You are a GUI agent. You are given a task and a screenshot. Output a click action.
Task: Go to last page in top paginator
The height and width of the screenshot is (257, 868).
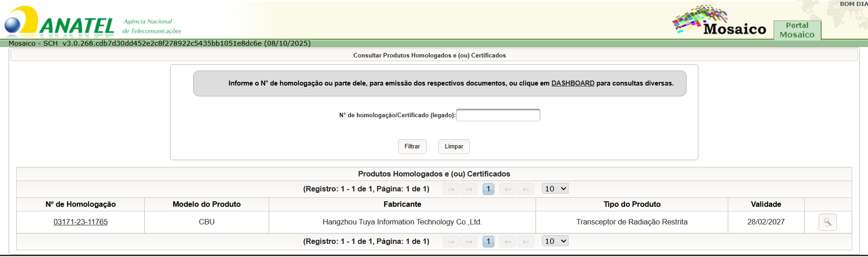tap(526, 189)
